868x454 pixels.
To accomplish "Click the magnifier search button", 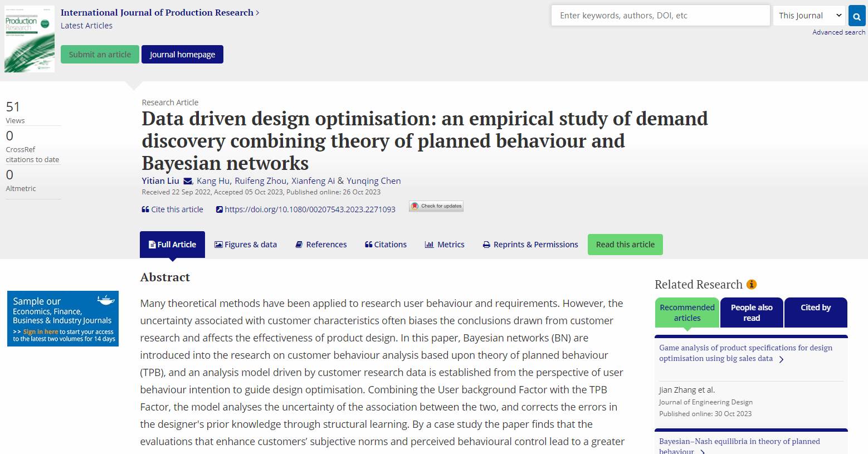I will [x=857, y=16].
